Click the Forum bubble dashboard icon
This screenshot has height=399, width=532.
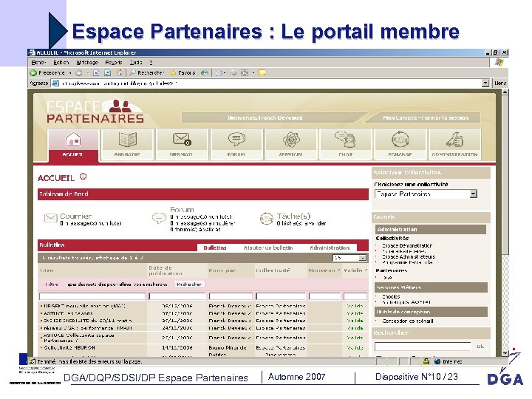point(159,218)
